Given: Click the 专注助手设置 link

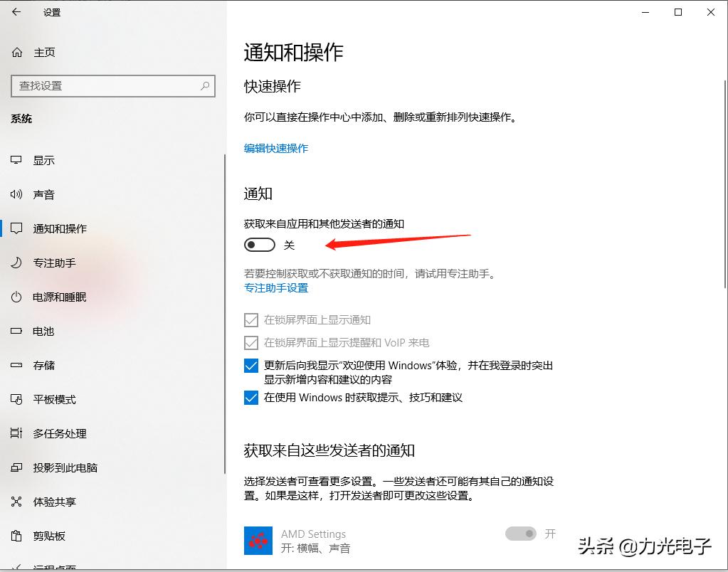Looking at the screenshot, I should 275,288.
